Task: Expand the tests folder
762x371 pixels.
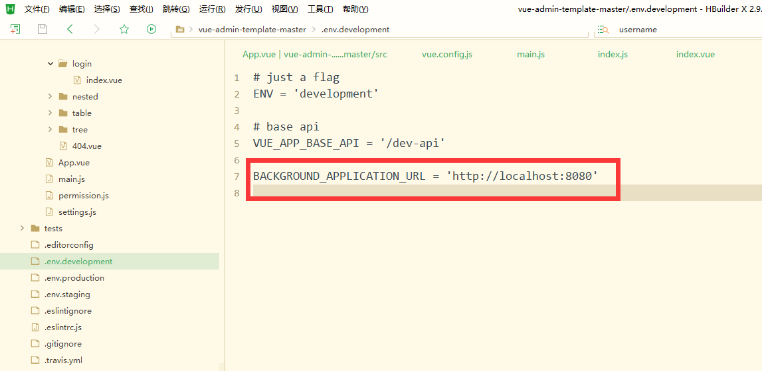Action: [x=22, y=228]
